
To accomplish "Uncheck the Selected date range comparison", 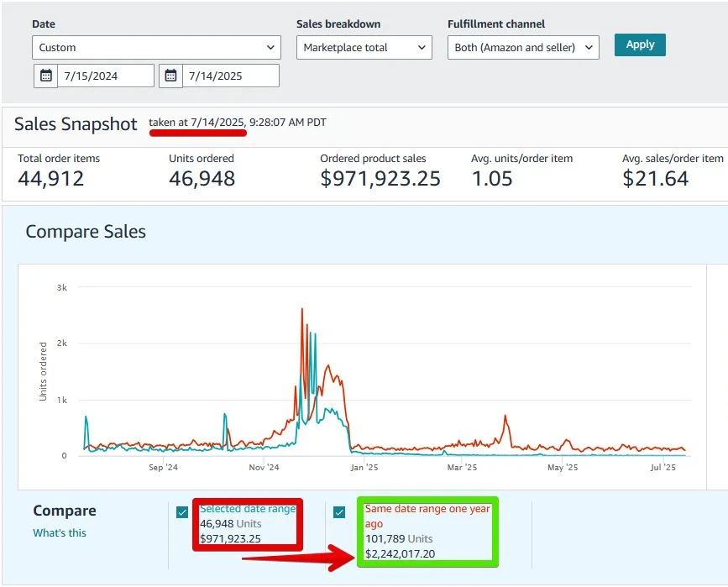I will point(181,511).
